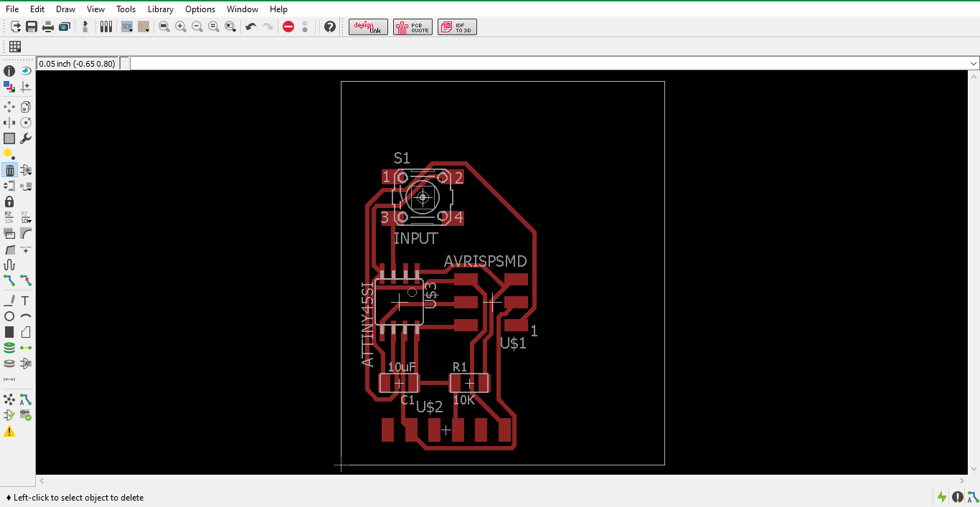Select the Mark origin tool
Screen dimensions: 980x507
pyautogui.click(x=26, y=87)
